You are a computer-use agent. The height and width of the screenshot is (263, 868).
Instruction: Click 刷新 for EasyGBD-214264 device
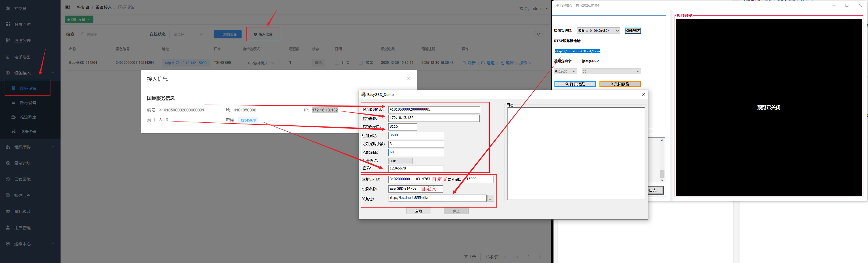pos(469,63)
